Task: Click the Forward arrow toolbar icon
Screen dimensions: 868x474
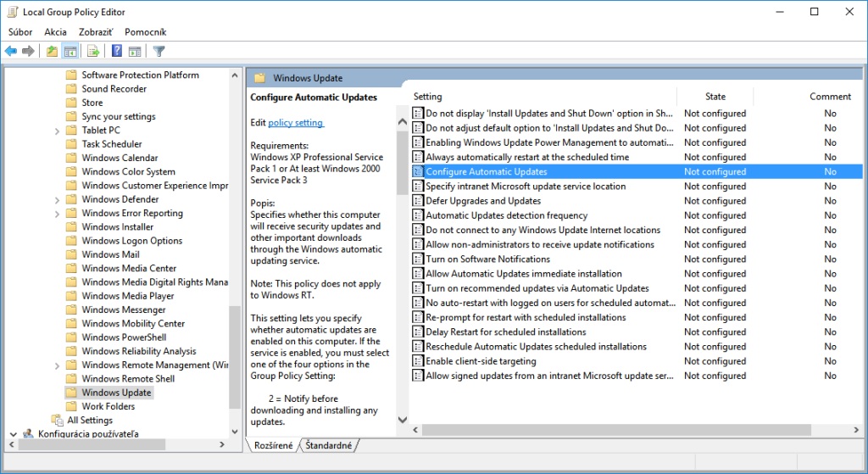Action: point(28,52)
